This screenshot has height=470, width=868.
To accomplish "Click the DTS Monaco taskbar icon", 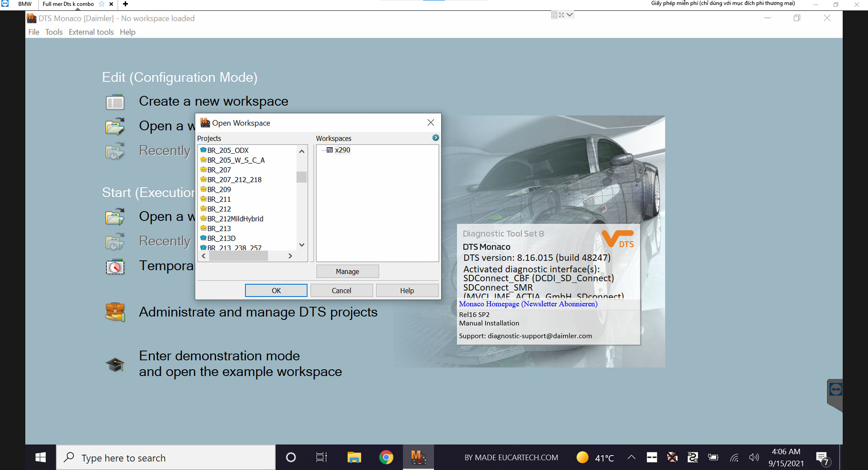I will click(418, 457).
